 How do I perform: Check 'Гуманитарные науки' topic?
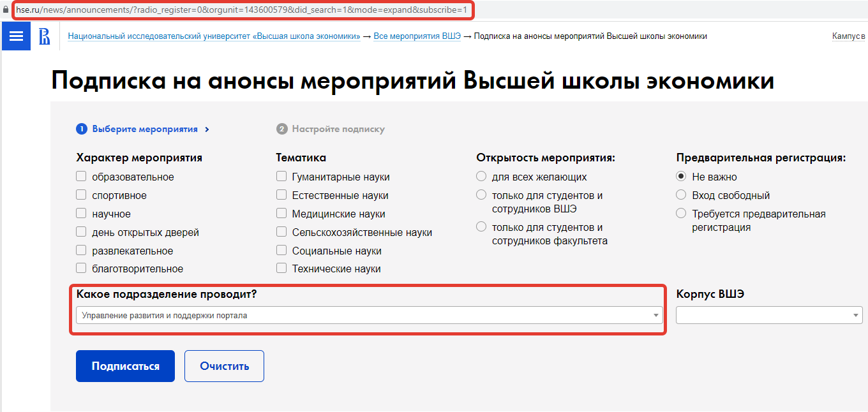click(281, 177)
